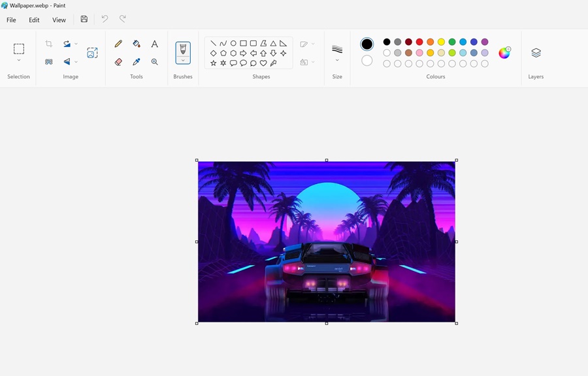Viewport: 588px width, 376px height.
Task: Activate the Colour 1 black primary circle
Action: tap(367, 44)
